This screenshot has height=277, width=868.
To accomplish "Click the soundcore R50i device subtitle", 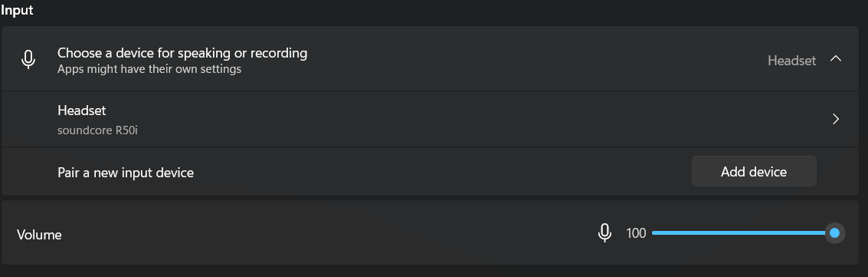I will tap(97, 131).
